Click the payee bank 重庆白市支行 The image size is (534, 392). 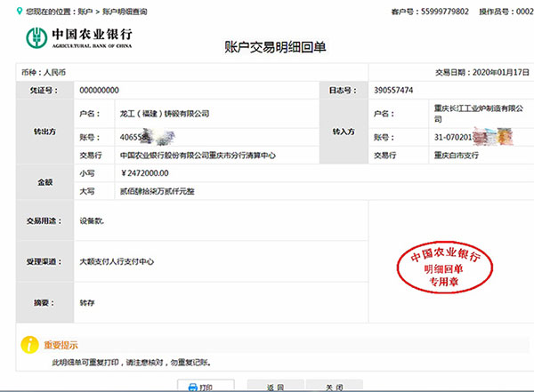[x=458, y=155]
